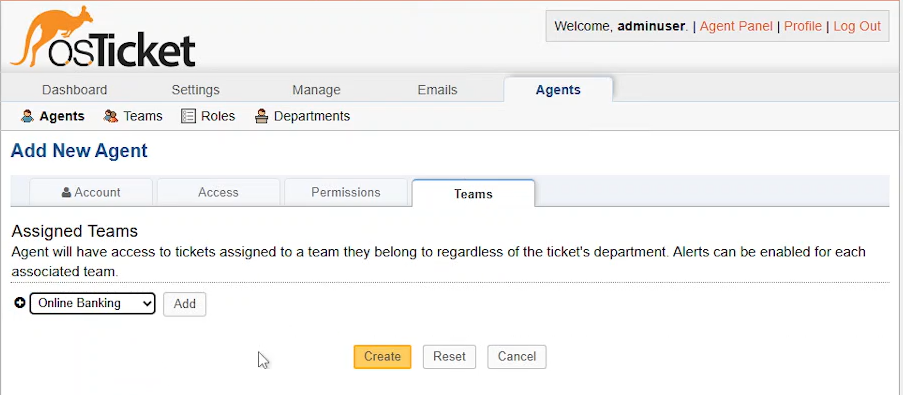Switch to the Access tab
Viewport: 903px width, 395px height.
(218, 192)
